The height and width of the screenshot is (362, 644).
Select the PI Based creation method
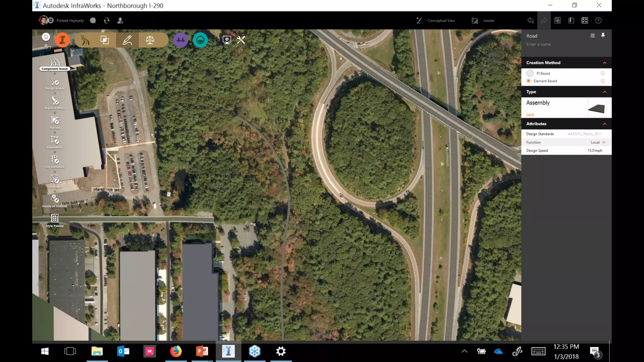(530, 73)
